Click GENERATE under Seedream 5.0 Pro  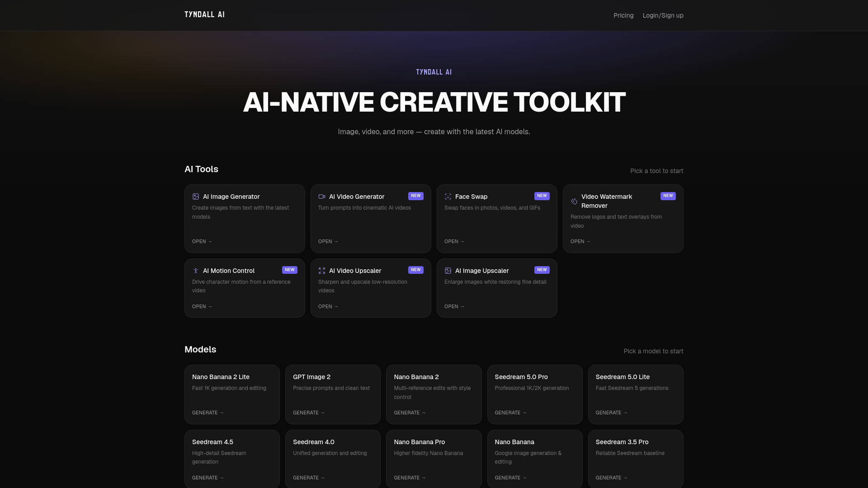(x=511, y=413)
